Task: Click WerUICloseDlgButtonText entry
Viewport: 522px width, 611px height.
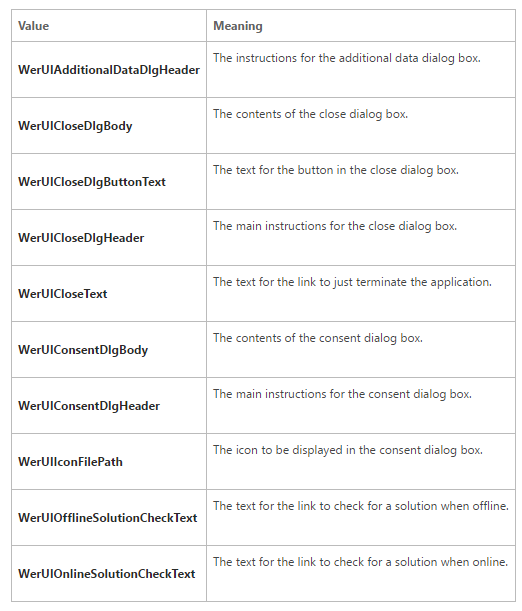Action: point(92,182)
